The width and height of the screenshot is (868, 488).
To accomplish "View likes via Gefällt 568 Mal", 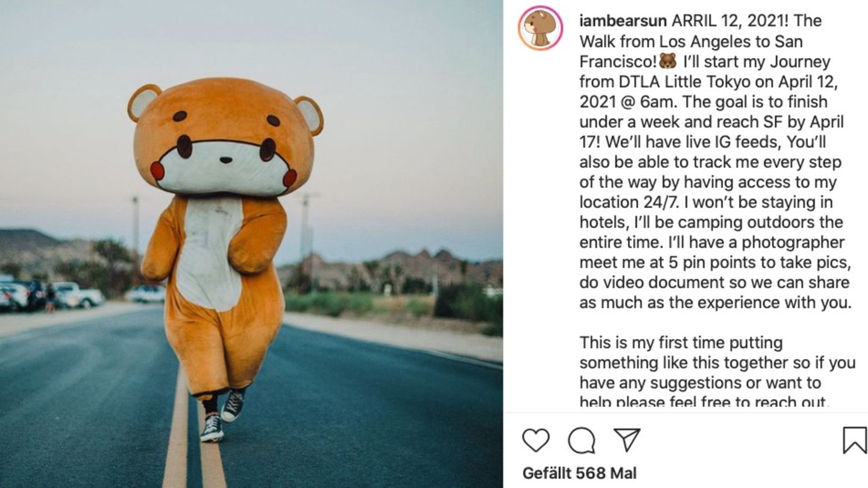I will tap(579, 474).
